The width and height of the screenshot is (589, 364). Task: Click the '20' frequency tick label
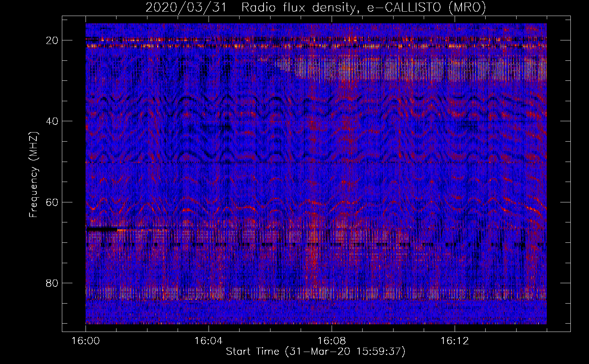[52, 40]
